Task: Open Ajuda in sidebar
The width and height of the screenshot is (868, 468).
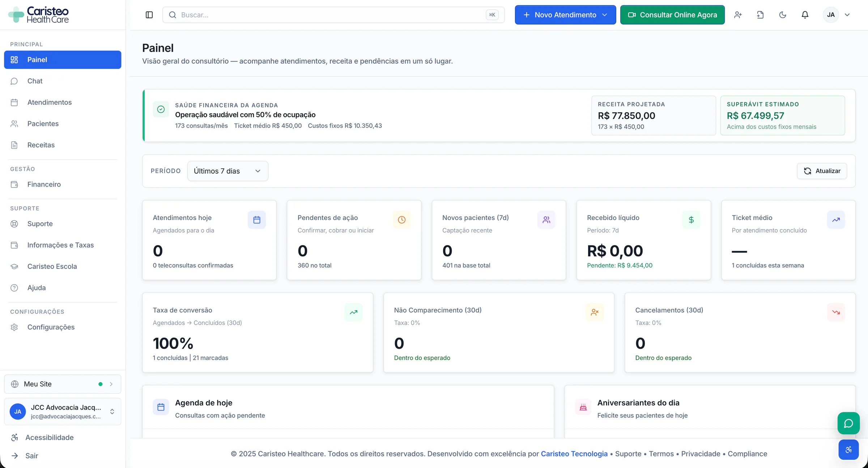Action: pyautogui.click(x=63, y=288)
